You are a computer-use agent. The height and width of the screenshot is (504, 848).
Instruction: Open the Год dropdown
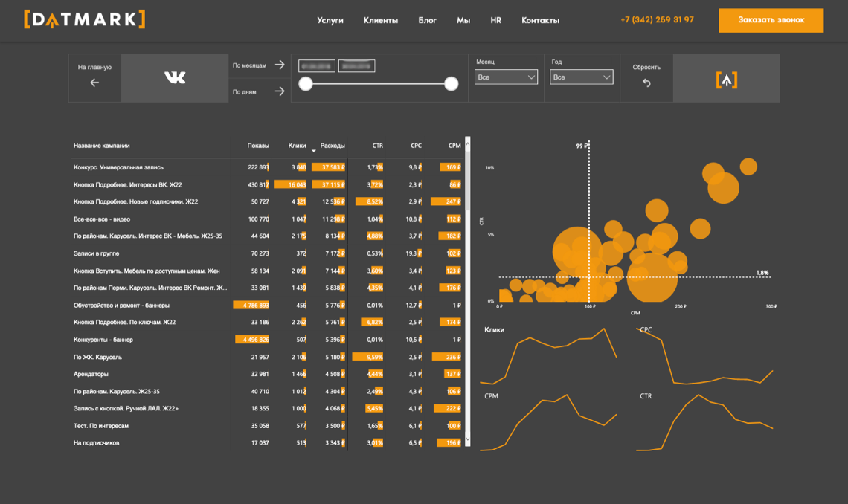click(582, 77)
